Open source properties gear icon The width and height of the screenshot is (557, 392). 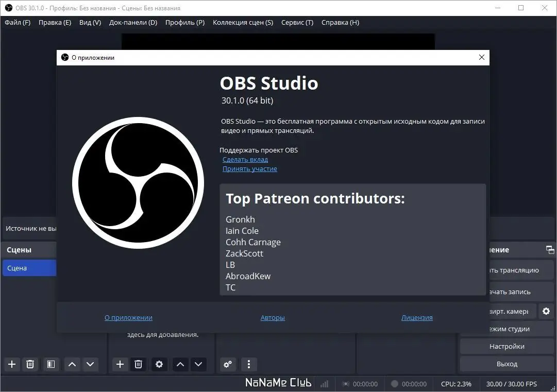point(159,364)
